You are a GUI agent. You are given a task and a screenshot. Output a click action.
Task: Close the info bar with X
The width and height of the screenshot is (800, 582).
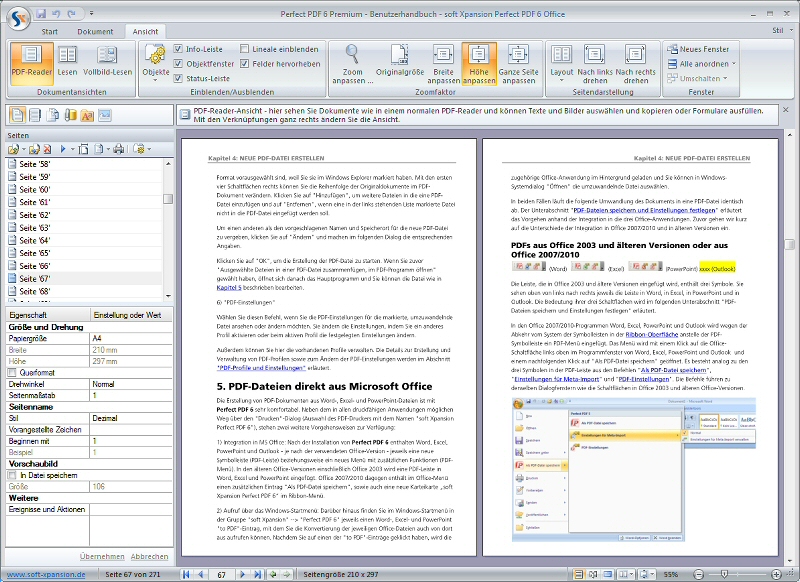786,110
